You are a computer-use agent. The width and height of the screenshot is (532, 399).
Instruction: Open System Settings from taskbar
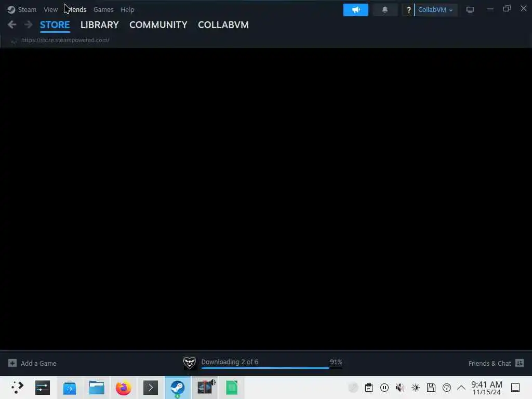tap(43, 388)
